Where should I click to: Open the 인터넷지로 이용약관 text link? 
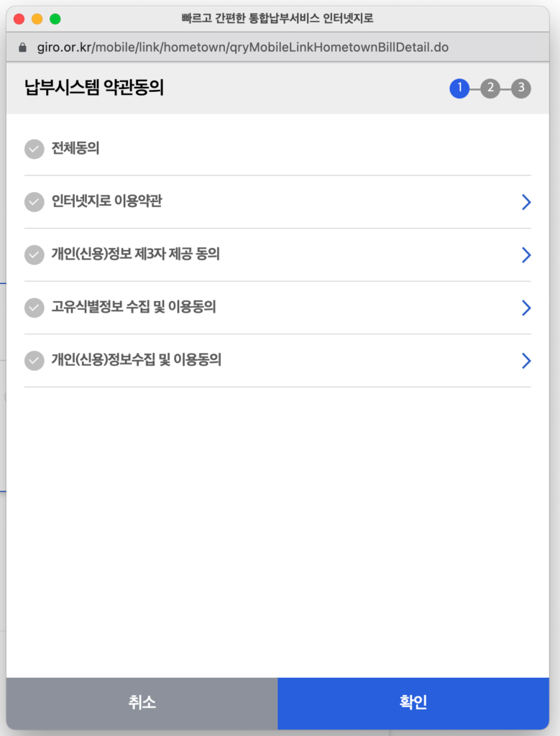(x=106, y=201)
